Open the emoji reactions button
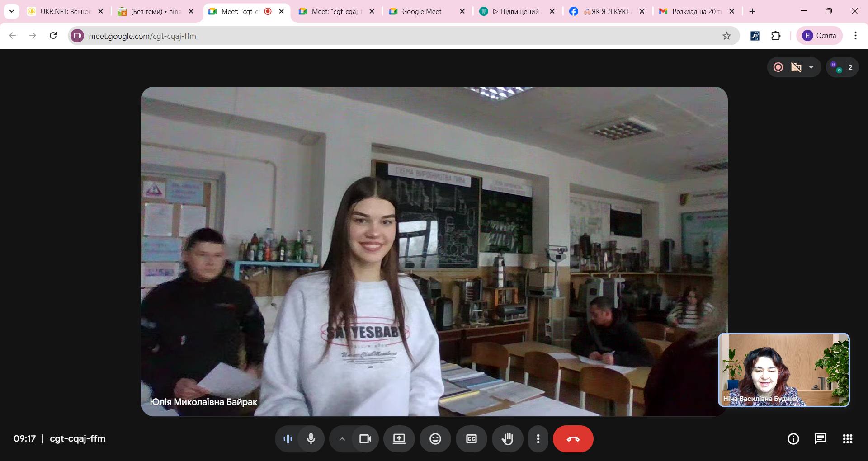 coord(435,439)
